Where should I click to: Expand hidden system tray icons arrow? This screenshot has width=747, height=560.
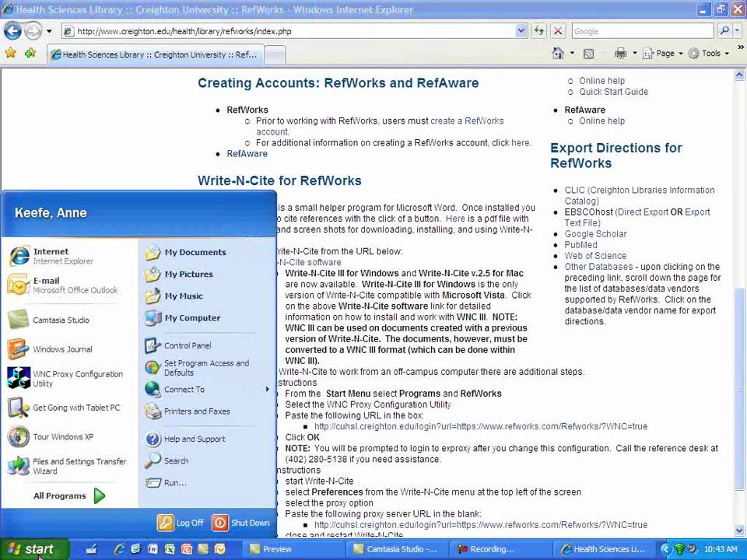pos(665,550)
